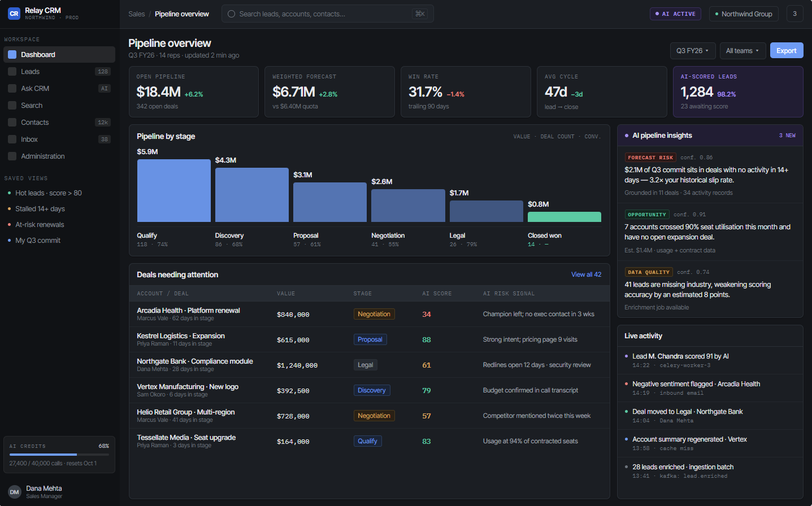Click Sales in the breadcrumb
Screen dimensions: 812x506
coord(136,14)
